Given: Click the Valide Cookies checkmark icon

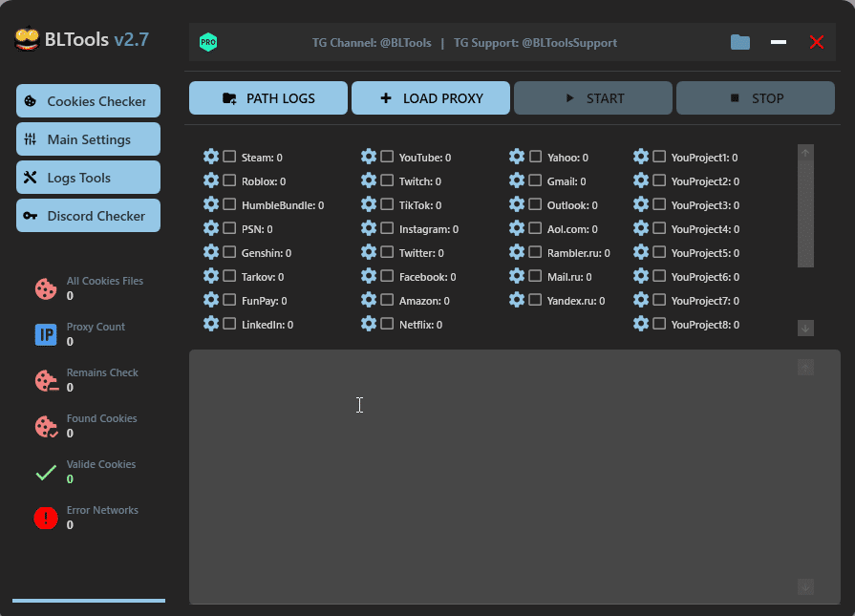Looking at the screenshot, I should [46, 471].
